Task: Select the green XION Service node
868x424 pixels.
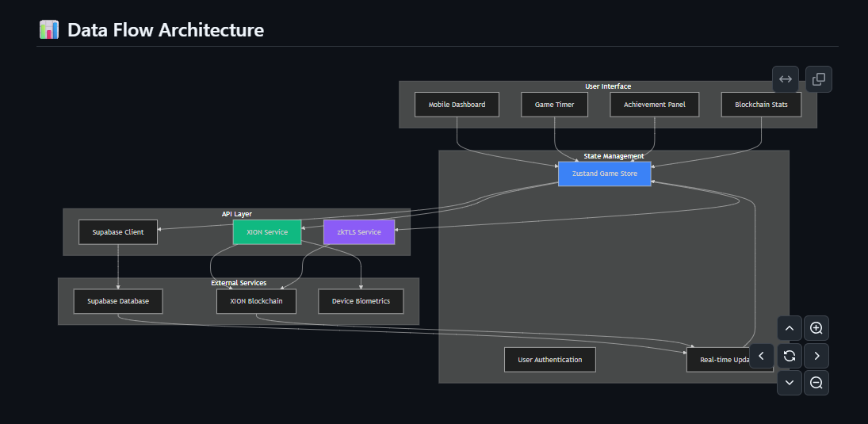Action: [x=267, y=232]
